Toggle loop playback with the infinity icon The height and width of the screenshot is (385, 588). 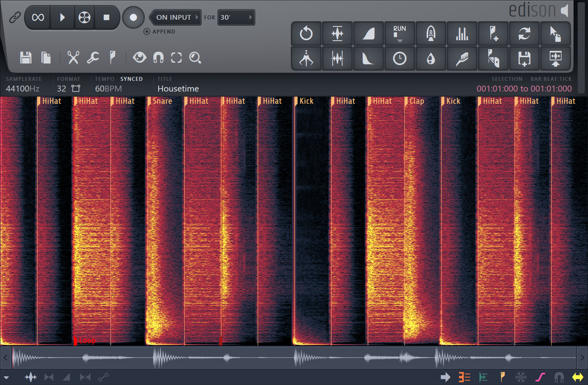[37, 17]
